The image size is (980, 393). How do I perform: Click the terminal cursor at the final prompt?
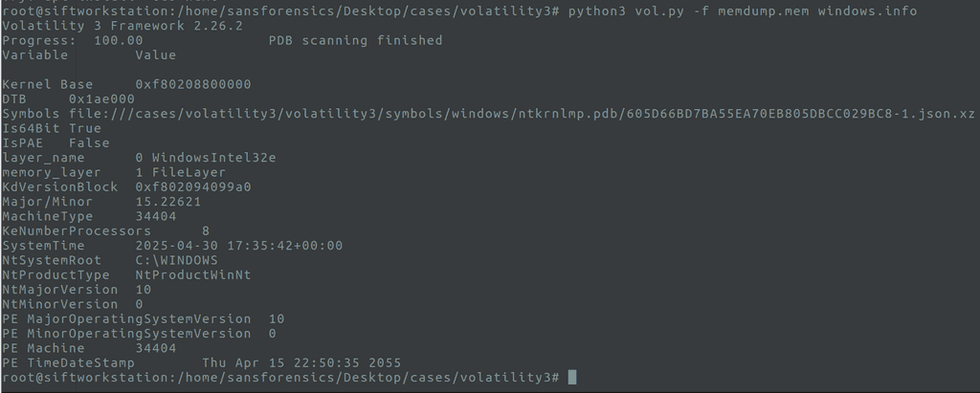pos(572,378)
